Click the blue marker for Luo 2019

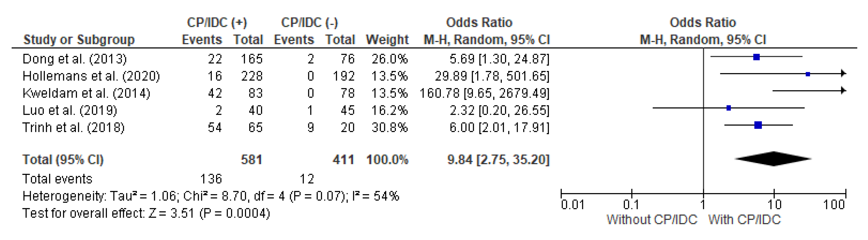(x=728, y=108)
